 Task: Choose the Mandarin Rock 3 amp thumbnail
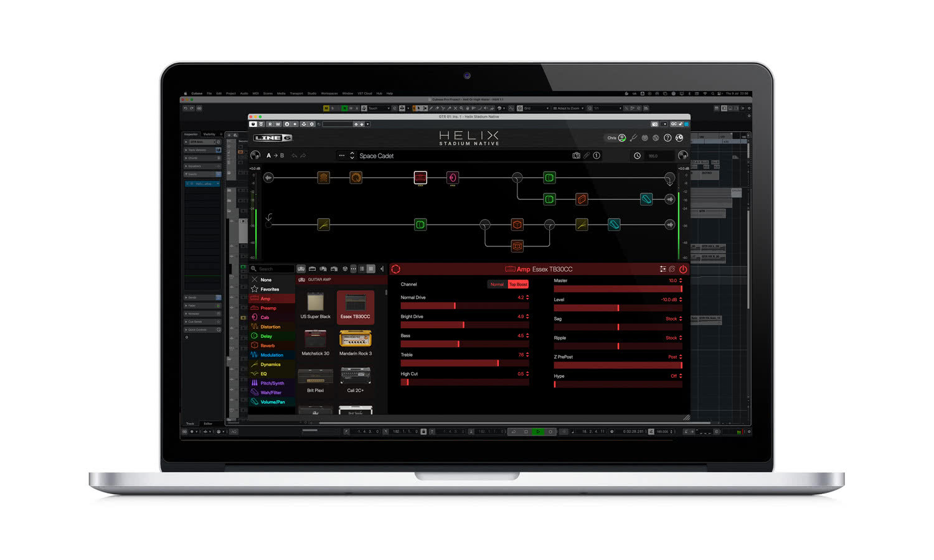click(x=356, y=343)
